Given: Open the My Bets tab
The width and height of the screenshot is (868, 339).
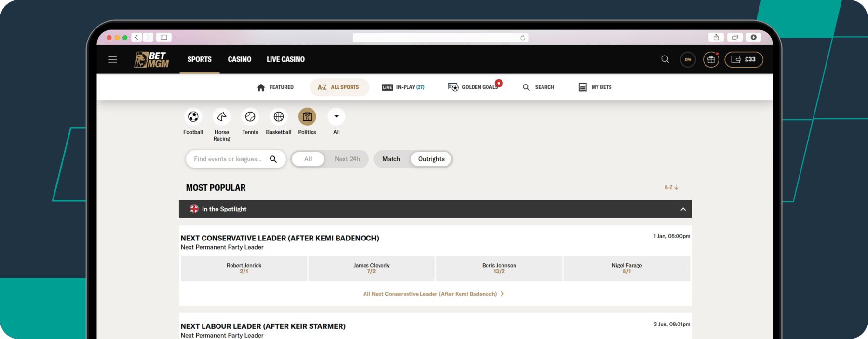Looking at the screenshot, I should pyautogui.click(x=595, y=87).
